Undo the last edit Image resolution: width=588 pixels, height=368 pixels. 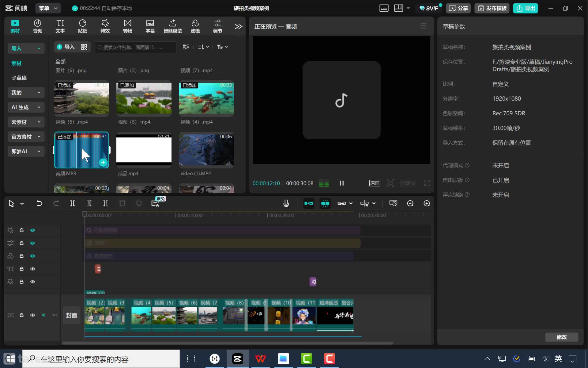tap(39, 203)
